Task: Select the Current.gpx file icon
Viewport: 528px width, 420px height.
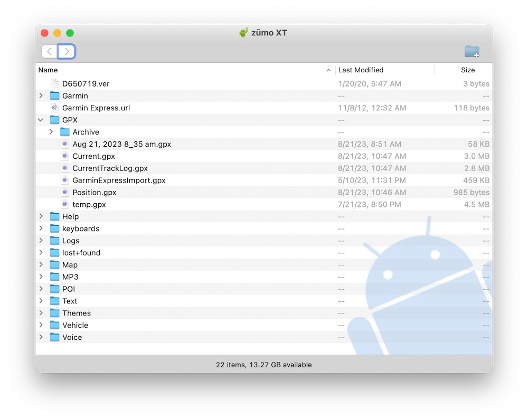Action: coord(64,156)
